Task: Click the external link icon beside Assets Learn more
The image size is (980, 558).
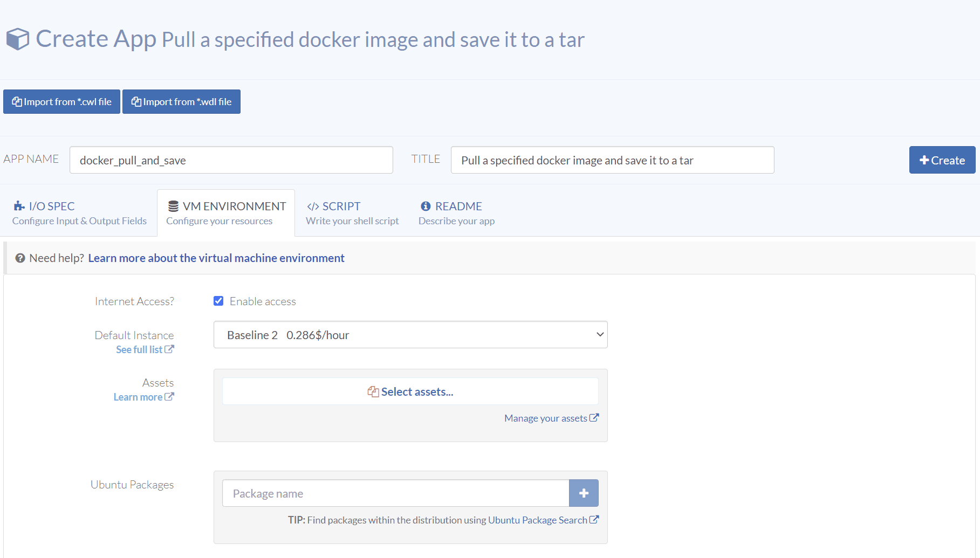Action: pyautogui.click(x=169, y=397)
